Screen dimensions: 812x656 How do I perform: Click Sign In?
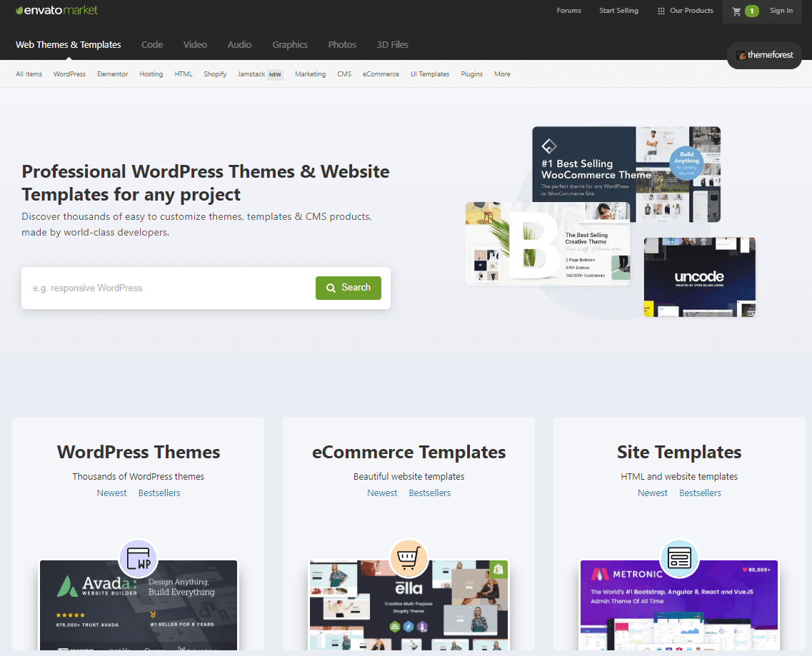(x=781, y=11)
